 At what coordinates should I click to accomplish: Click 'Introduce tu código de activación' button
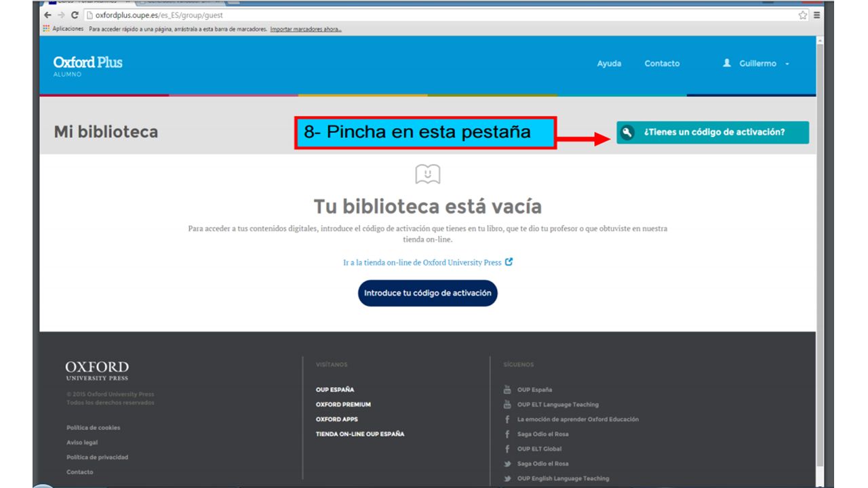pos(427,293)
